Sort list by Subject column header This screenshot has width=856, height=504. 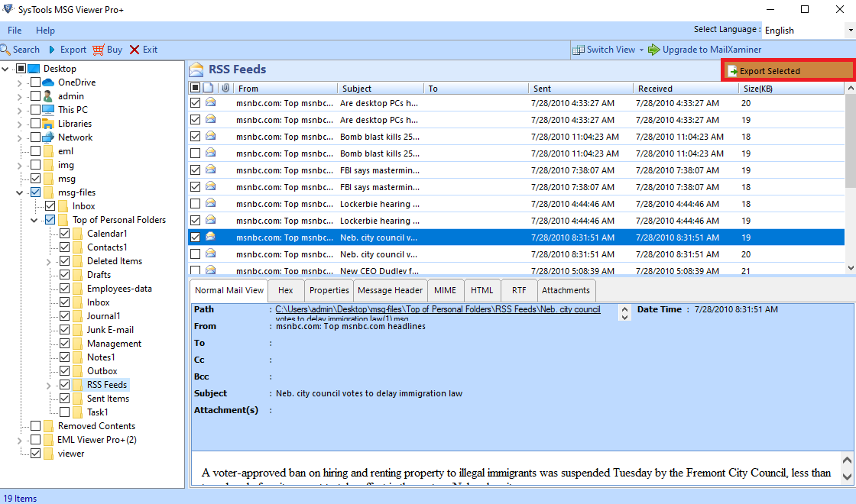coord(381,88)
